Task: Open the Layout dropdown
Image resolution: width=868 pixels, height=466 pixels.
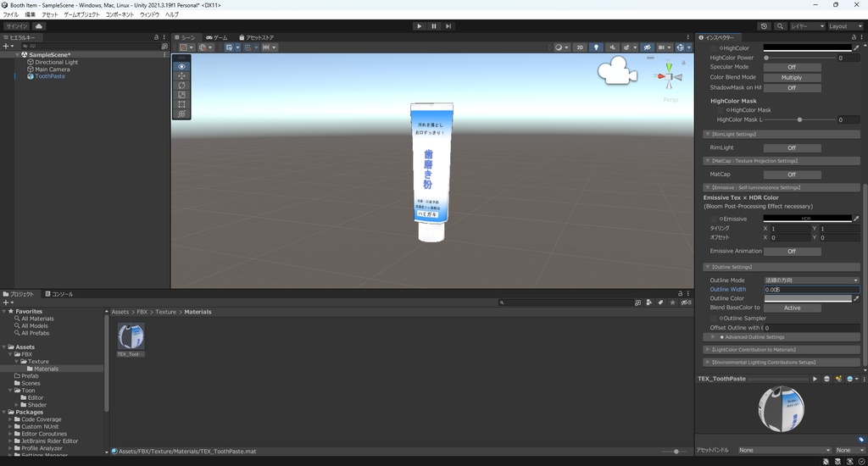Action: 845,26
